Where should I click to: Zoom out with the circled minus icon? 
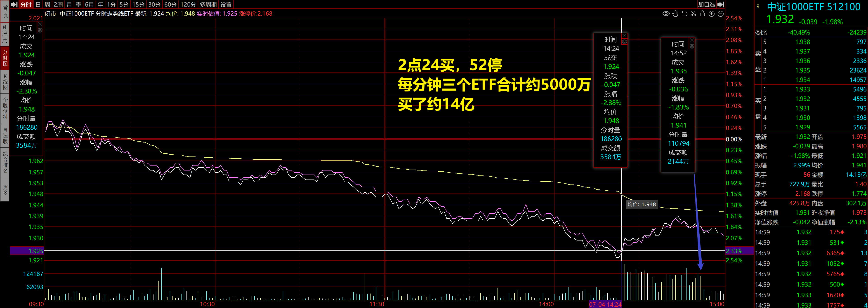(720, 14)
